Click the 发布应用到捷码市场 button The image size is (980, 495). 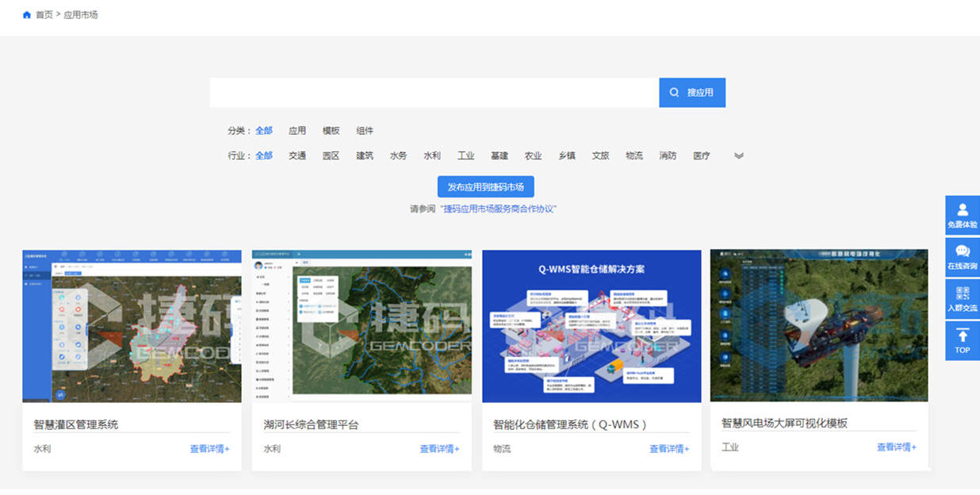[x=485, y=186]
